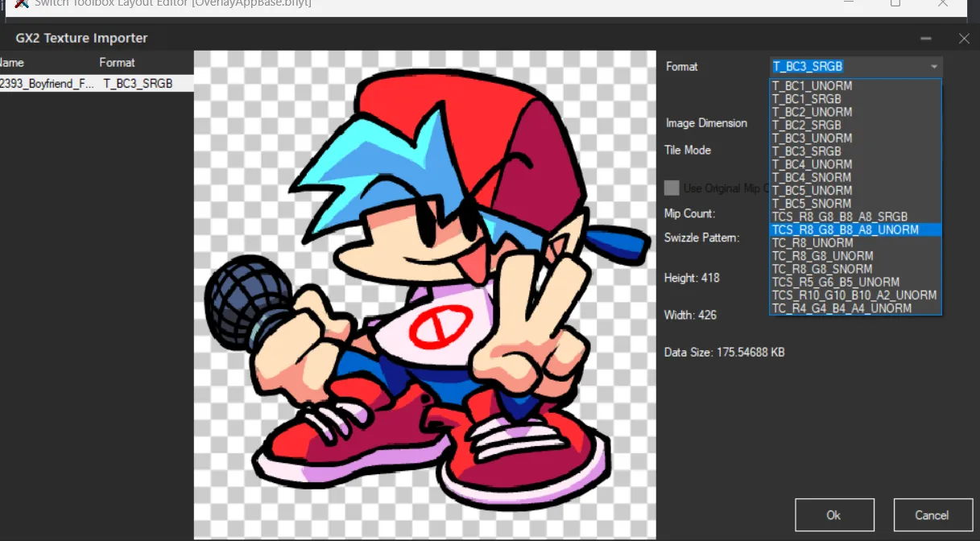Close the GX2 Texture Importer dialog

pos(964,39)
